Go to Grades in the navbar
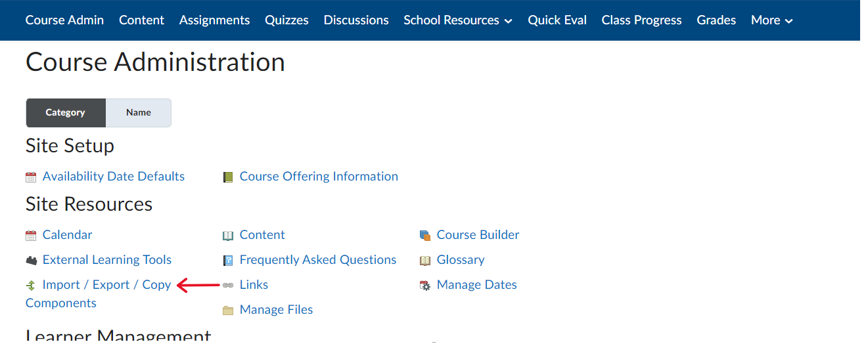 point(716,20)
